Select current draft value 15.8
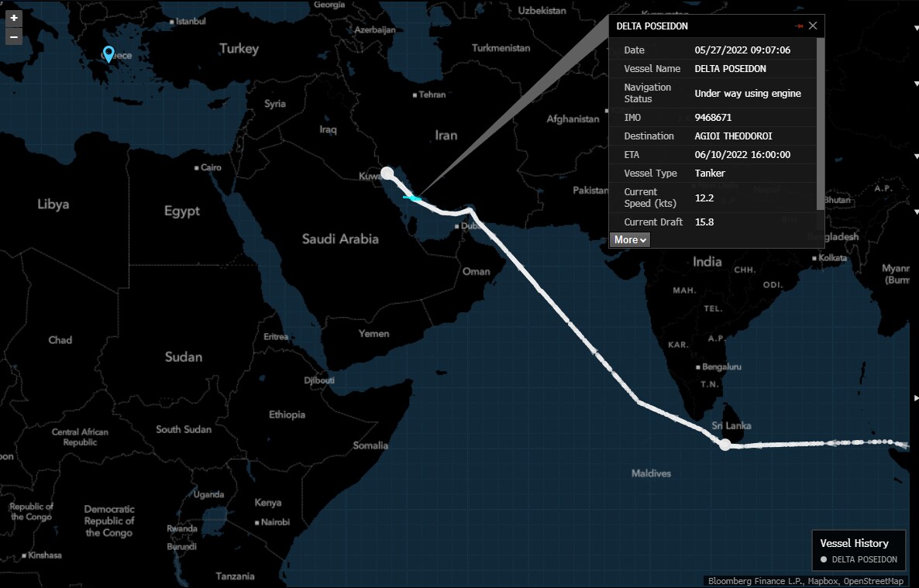Viewport: 919px width, 588px height. click(x=704, y=222)
